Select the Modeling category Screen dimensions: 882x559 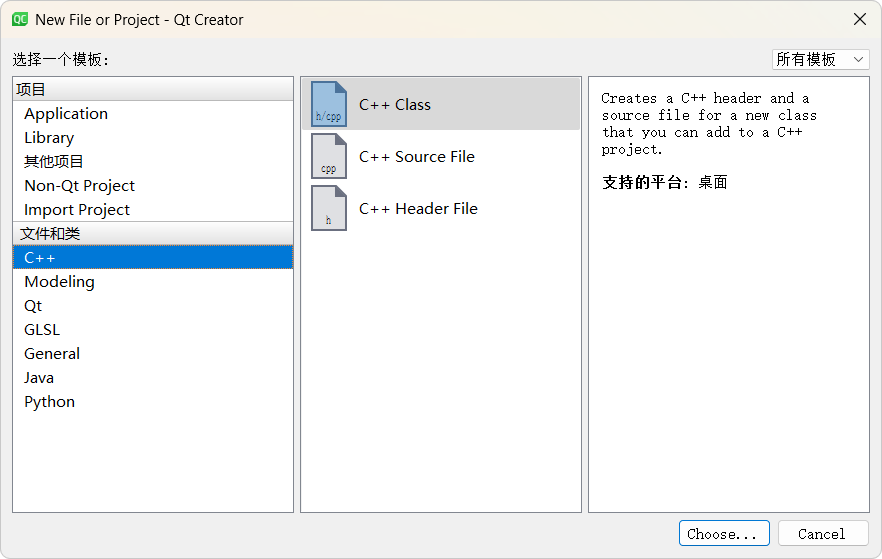[x=153, y=282]
